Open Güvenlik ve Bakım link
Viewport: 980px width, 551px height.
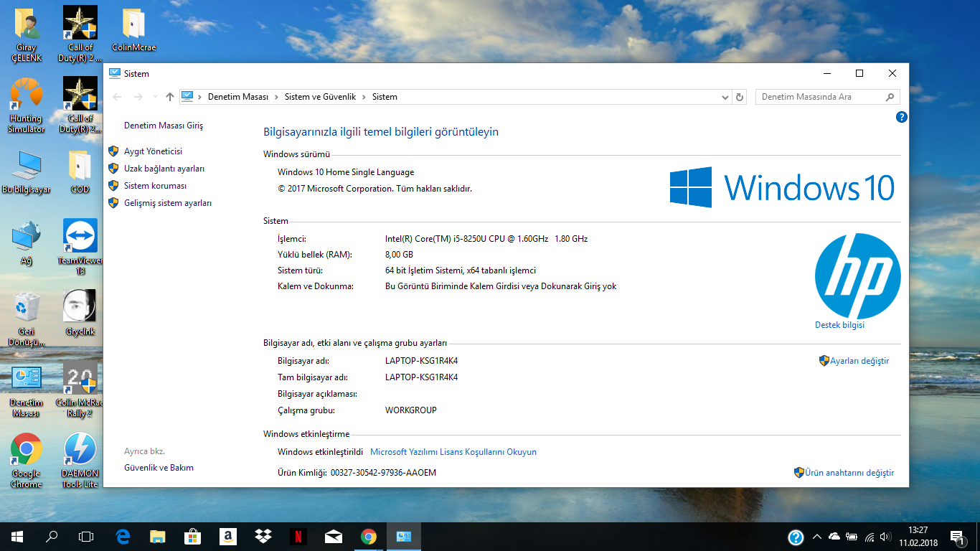coord(159,468)
